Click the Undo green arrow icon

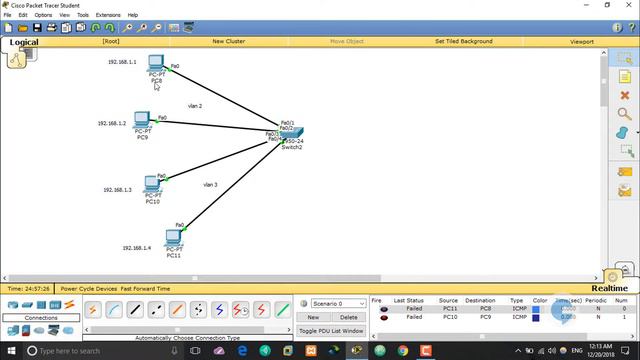tap(96, 28)
